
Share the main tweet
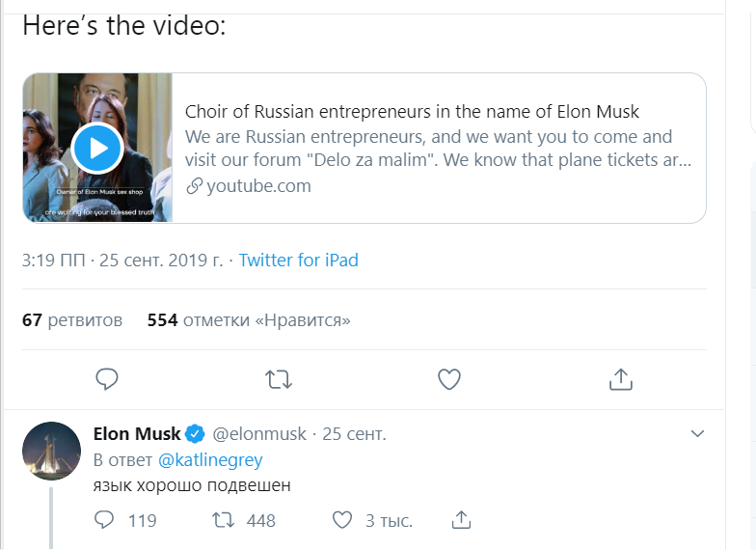pyautogui.click(x=620, y=379)
